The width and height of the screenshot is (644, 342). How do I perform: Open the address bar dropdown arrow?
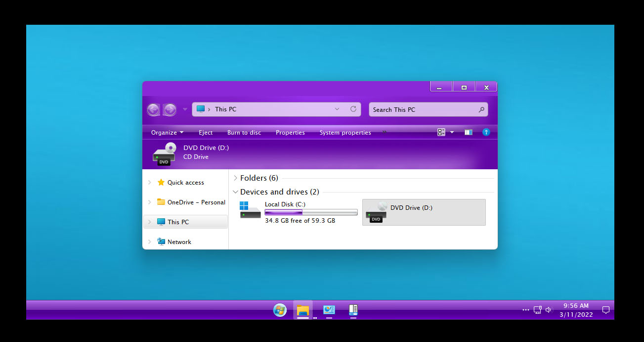tap(337, 109)
